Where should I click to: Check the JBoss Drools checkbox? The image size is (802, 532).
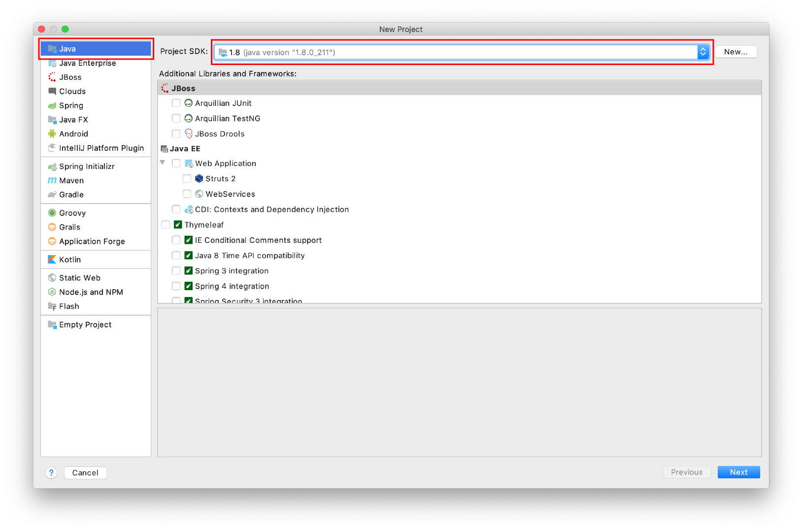[176, 133]
